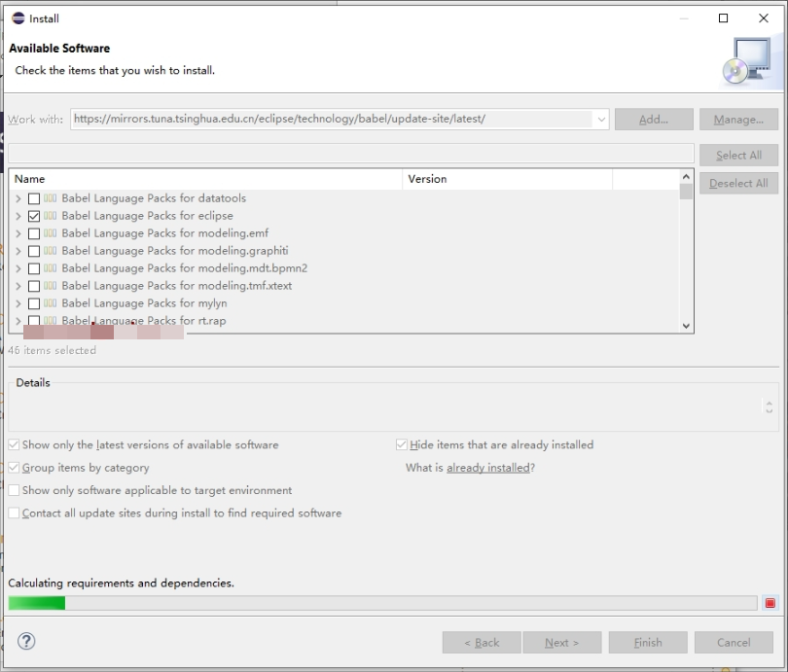The width and height of the screenshot is (788, 672).
Task: Click the software list scroll down arrow
Action: click(x=686, y=326)
